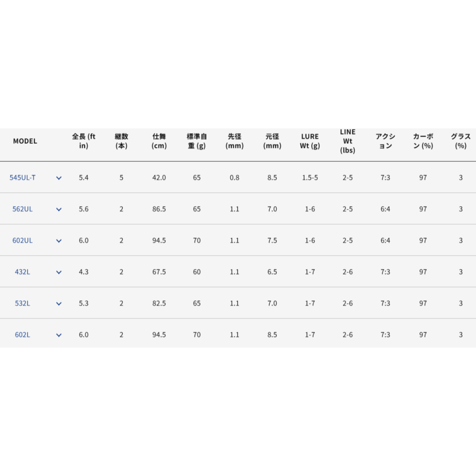Expand the 432L row chevron
The image size is (476, 476).
pos(59,272)
